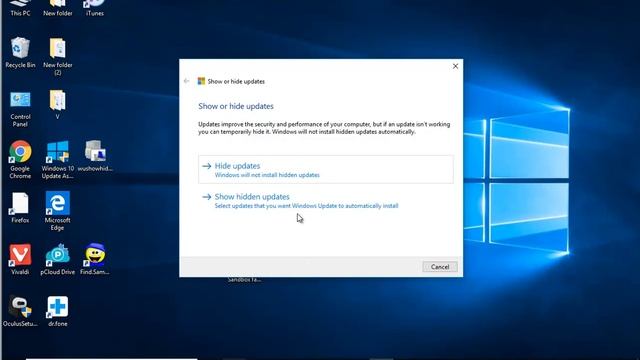Select the folder named V
Image resolution: width=640 pixels, height=360 pixels.
(58, 104)
